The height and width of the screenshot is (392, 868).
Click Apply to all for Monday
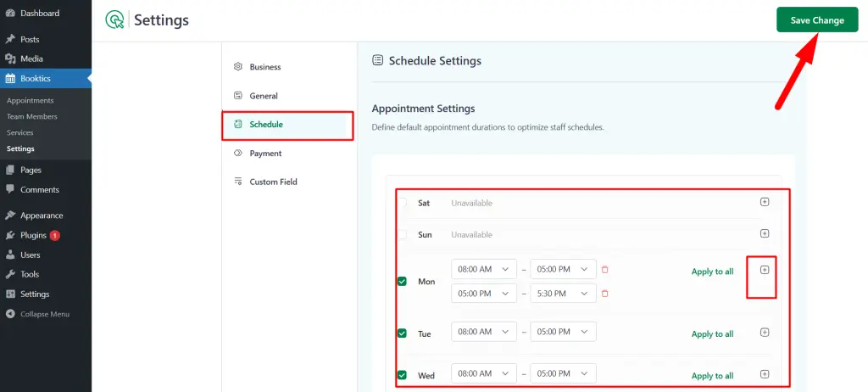click(x=712, y=272)
